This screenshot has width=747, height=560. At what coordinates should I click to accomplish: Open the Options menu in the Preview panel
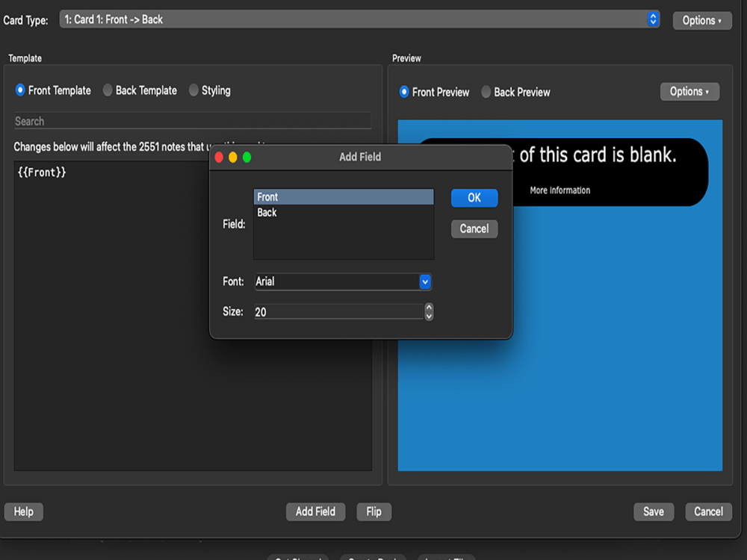click(689, 91)
